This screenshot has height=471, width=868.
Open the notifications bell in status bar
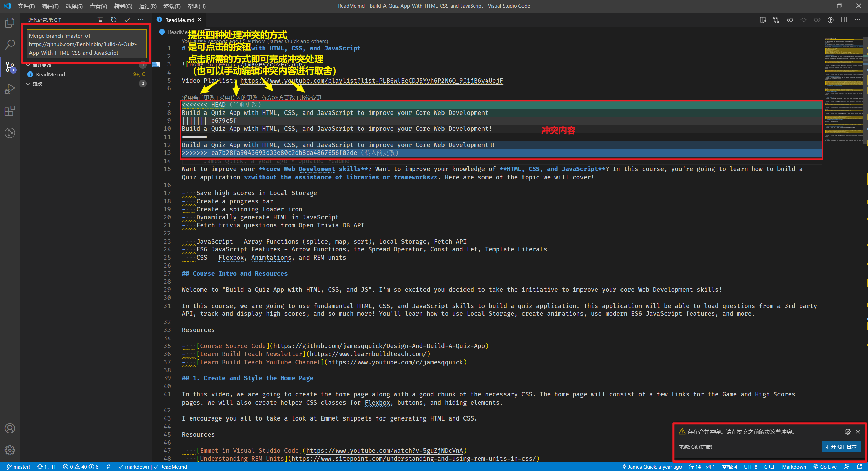tap(859, 467)
